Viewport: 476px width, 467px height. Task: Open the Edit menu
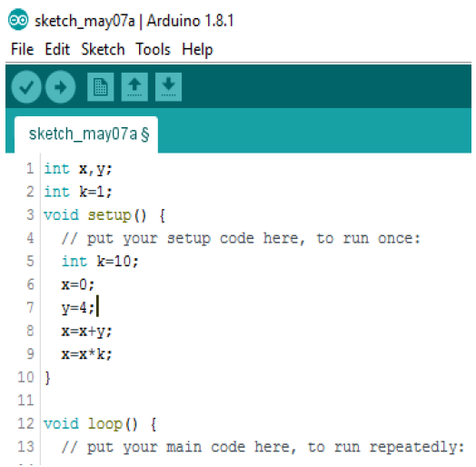(57, 49)
